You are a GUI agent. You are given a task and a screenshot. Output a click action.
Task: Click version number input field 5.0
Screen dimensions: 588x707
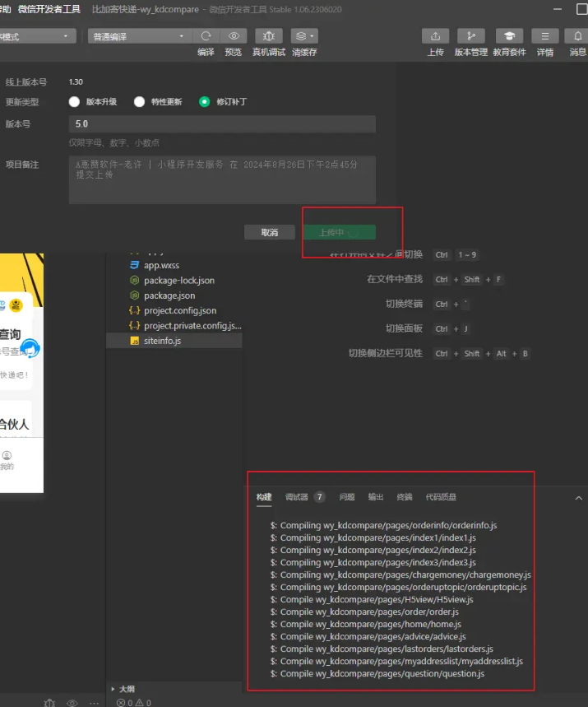pos(222,124)
